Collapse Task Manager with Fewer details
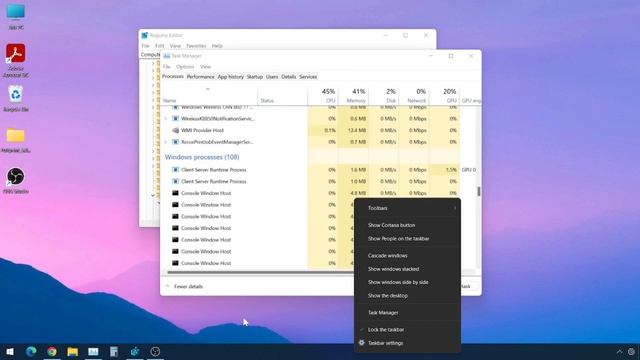Viewport: 640px width, 360px height. click(x=184, y=287)
